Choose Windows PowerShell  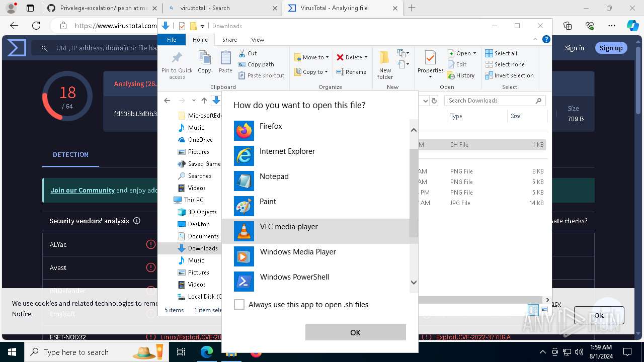[x=315, y=282]
